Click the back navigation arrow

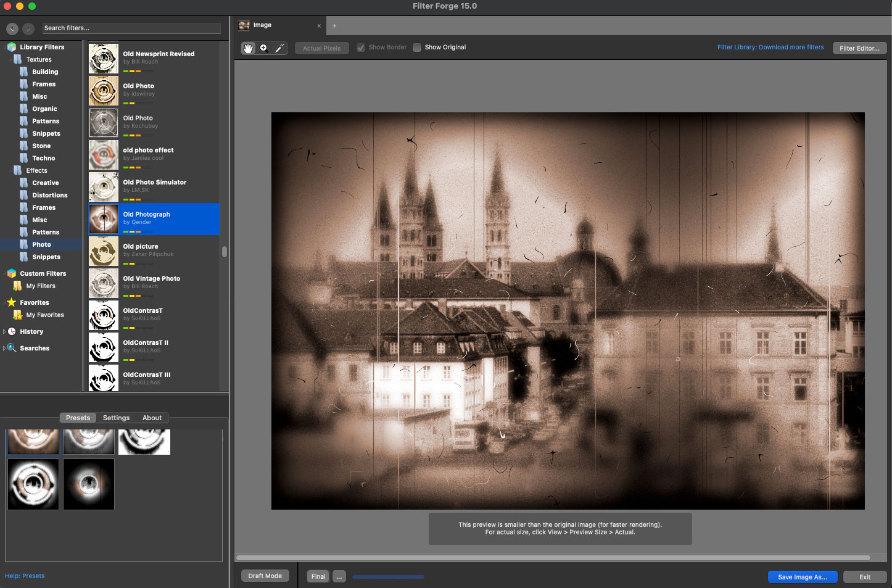click(x=12, y=28)
